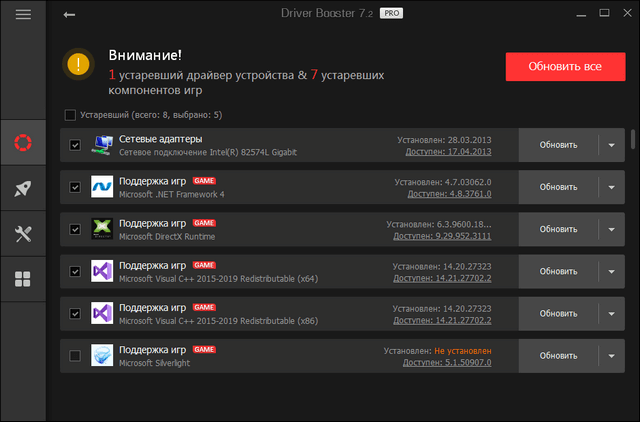
Task: Expand dropdown arrow for Visual C++ (x86) row
Action: [611, 314]
